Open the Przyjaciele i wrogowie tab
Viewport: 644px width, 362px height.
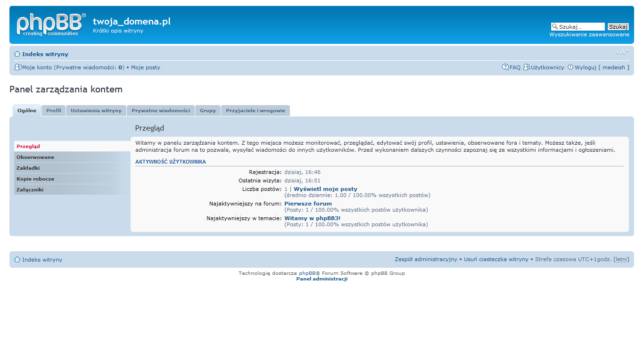point(256,110)
